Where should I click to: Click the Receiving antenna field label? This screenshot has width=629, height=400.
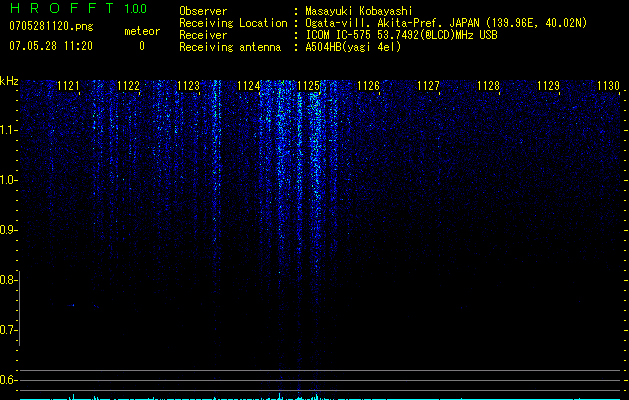click(x=230, y=47)
